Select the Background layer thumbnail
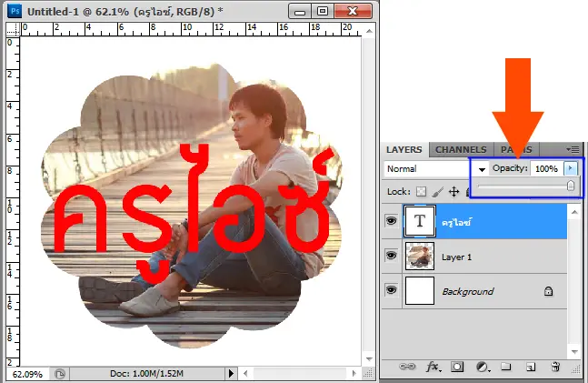Viewport: 588px width, 383px height. coord(420,290)
